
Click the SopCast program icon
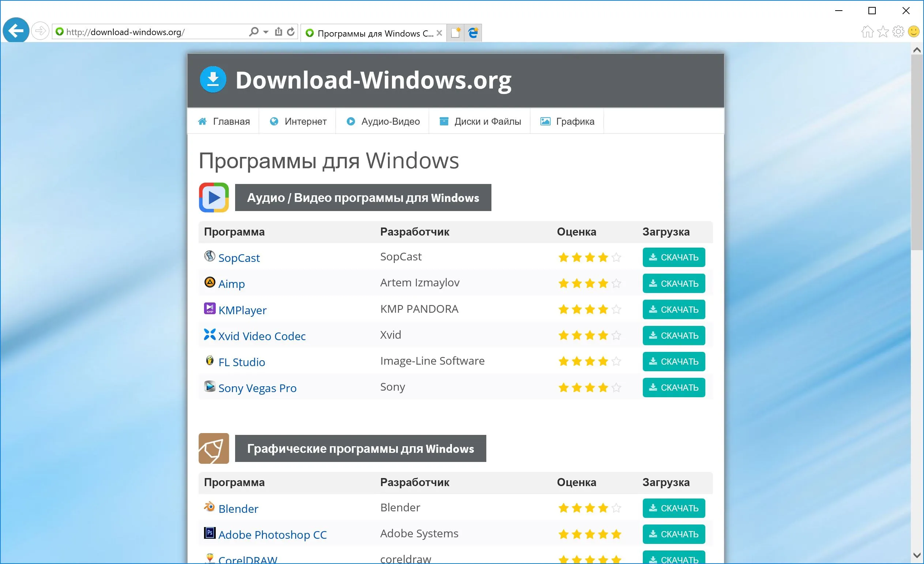point(210,256)
